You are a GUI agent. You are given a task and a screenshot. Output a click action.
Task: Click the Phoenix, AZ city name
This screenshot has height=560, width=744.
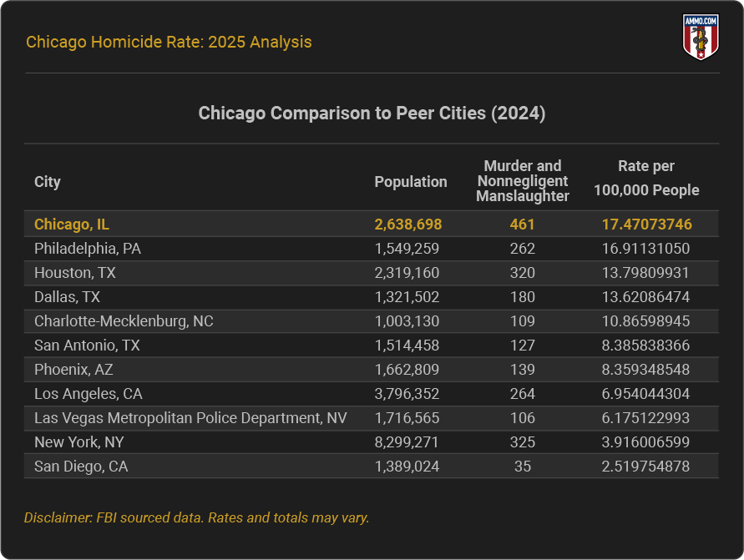69,369
